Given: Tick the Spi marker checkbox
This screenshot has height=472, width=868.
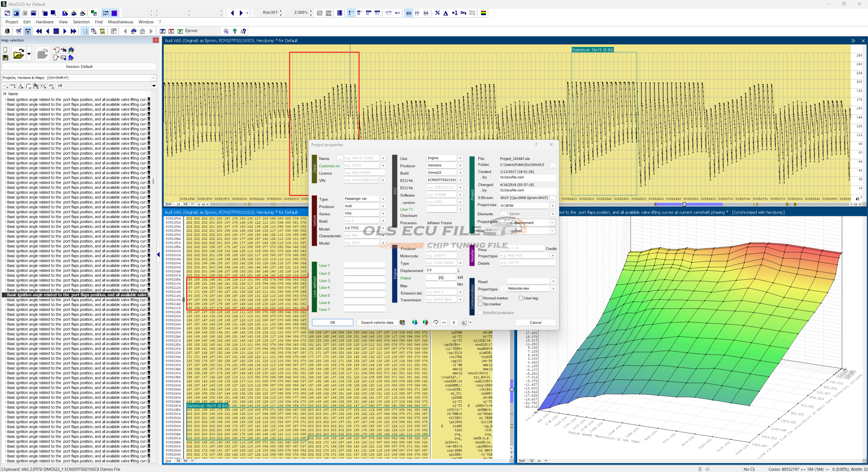Looking at the screenshot, I should point(480,304).
